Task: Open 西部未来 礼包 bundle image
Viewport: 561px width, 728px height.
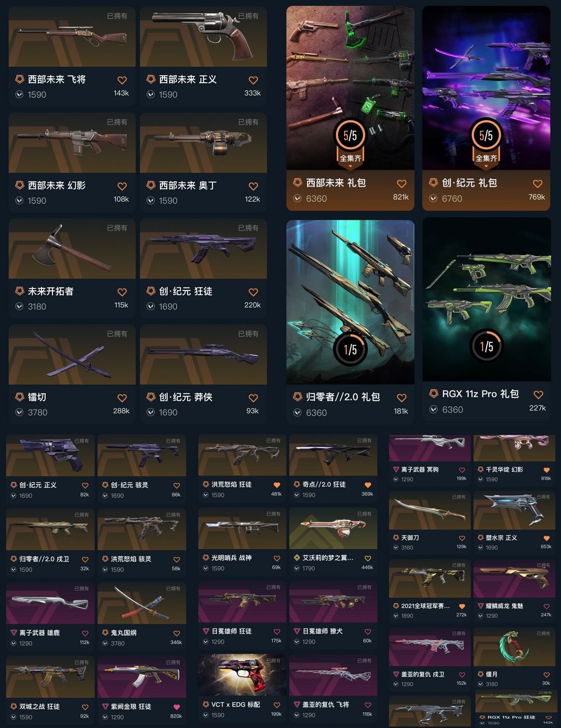Action: click(350, 88)
